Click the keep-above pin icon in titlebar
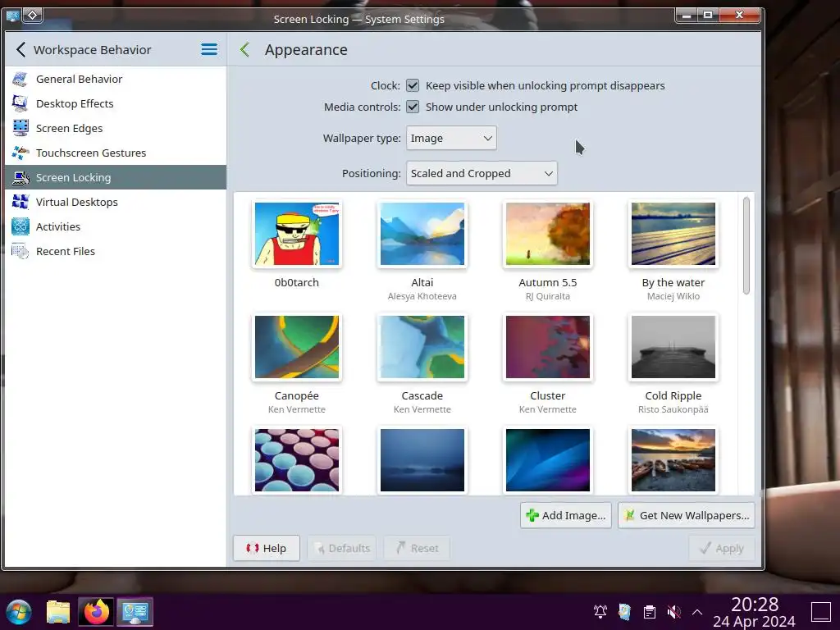840x630 pixels. tap(32, 15)
